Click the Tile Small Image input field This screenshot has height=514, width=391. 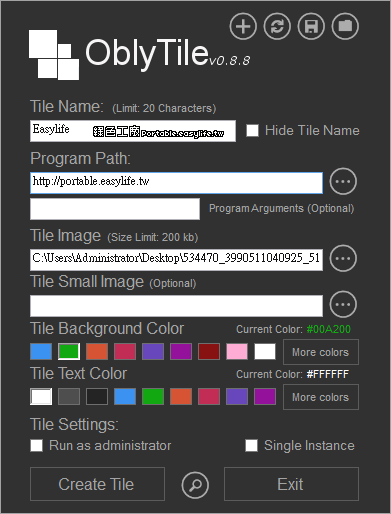click(176, 306)
